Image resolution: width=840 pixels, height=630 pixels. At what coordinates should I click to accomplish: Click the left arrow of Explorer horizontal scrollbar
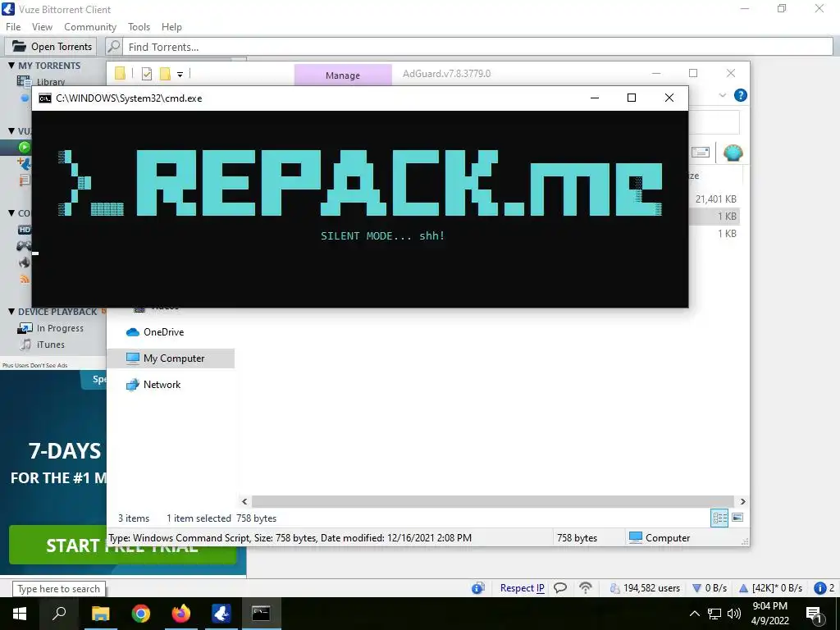244,501
